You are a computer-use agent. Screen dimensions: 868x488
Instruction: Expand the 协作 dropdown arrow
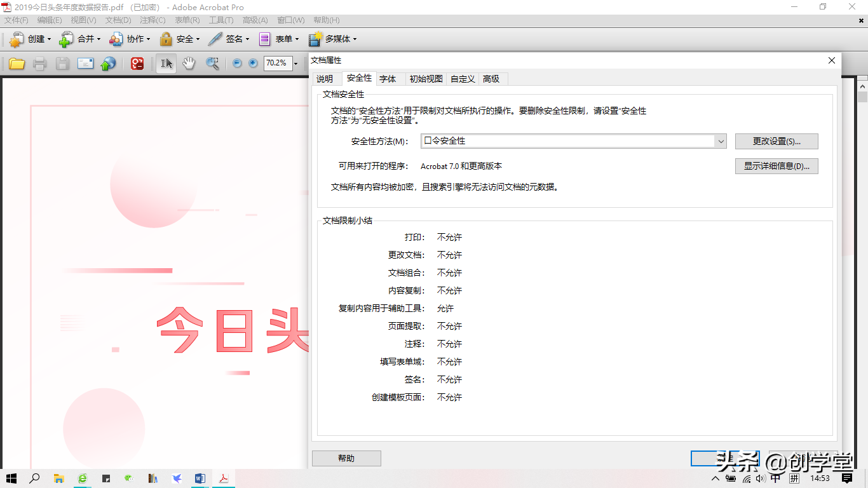pos(148,39)
